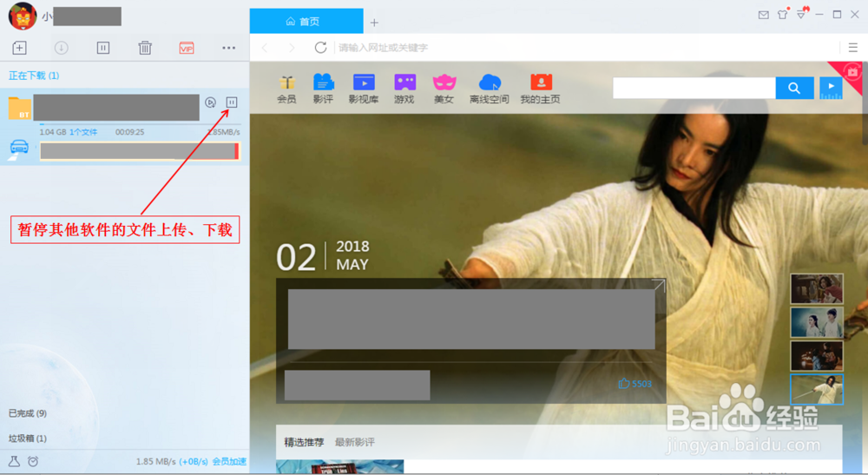Image resolution: width=868 pixels, height=475 pixels.
Task: Switch to the 最新影评 tab
Action: (x=355, y=442)
